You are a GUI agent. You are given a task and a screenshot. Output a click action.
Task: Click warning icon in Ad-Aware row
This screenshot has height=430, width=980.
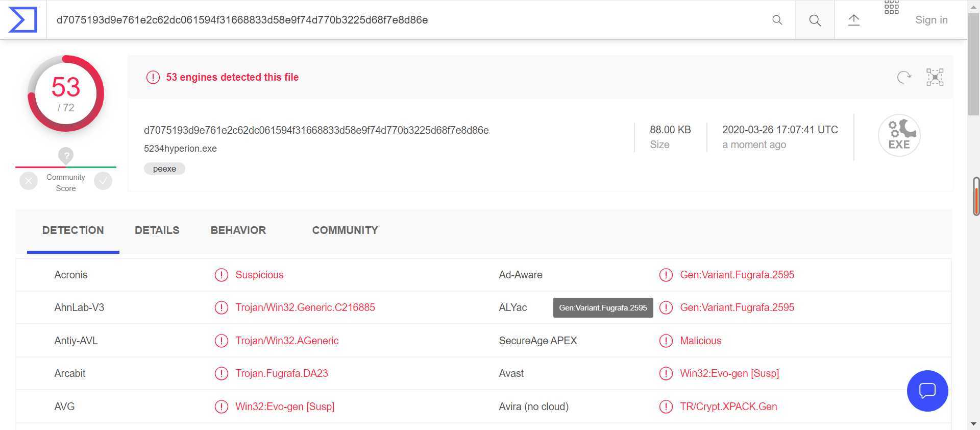tap(666, 275)
